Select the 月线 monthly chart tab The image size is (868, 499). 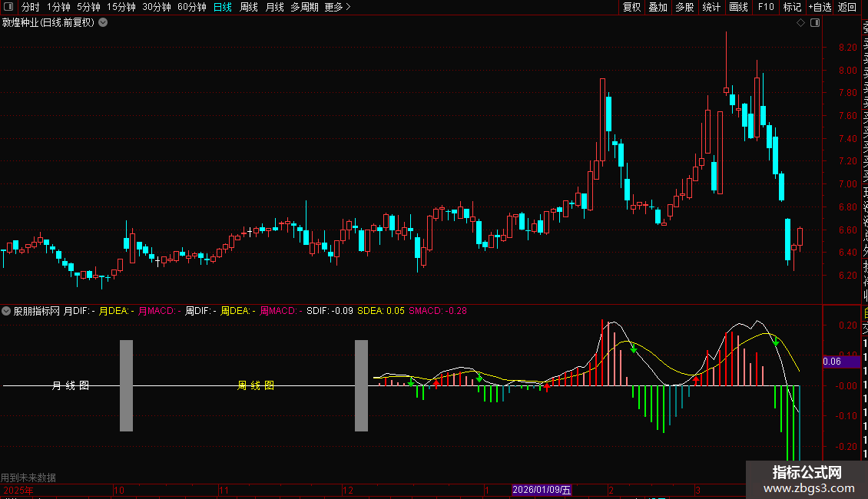click(274, 7)
